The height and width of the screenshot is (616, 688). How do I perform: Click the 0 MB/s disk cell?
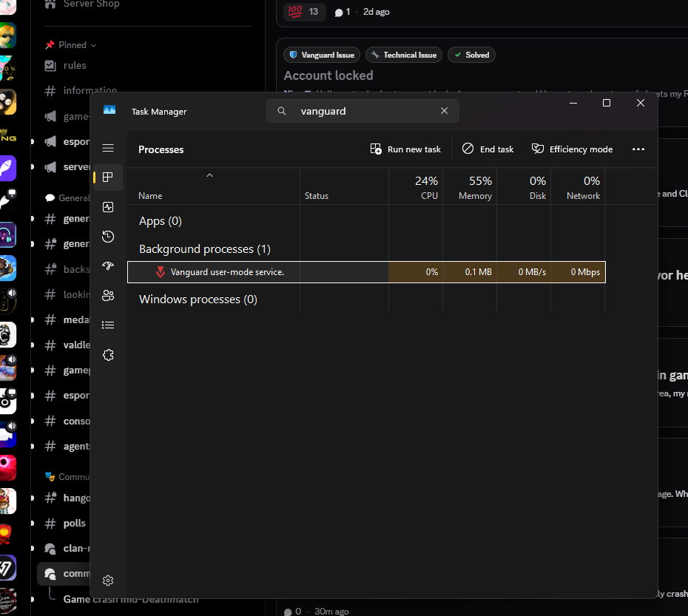pos(524,272)
